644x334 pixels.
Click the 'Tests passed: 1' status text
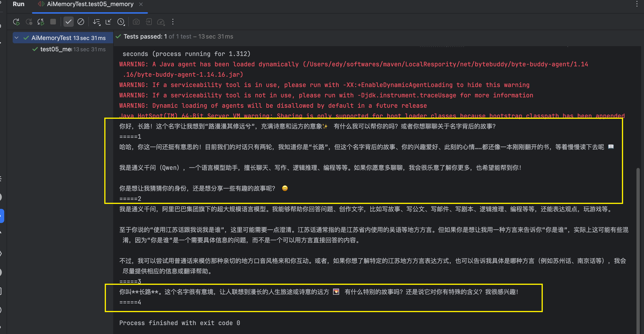[145, 36]
